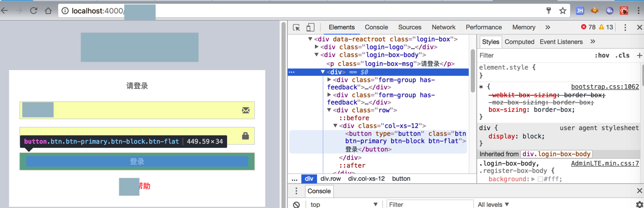Viewport: 644px width, 208px height.
Task: Go to browser home page icon
Action: coord(48,10)
